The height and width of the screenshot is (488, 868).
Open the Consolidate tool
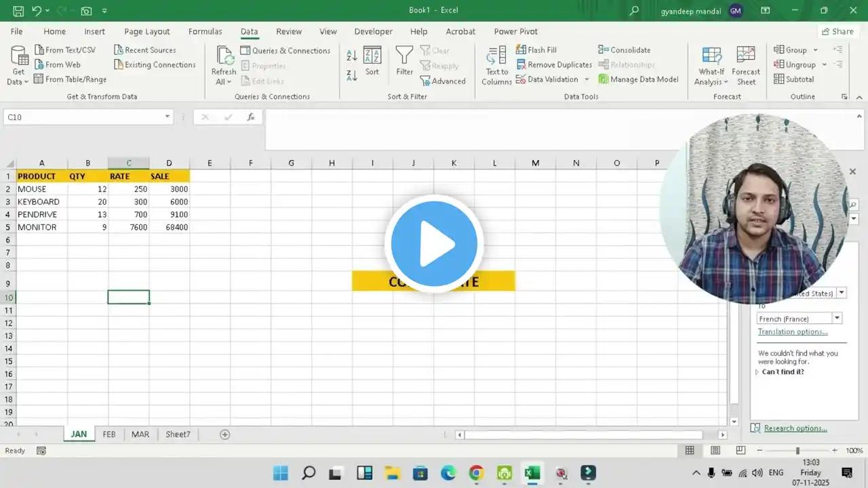coord(625,50)
